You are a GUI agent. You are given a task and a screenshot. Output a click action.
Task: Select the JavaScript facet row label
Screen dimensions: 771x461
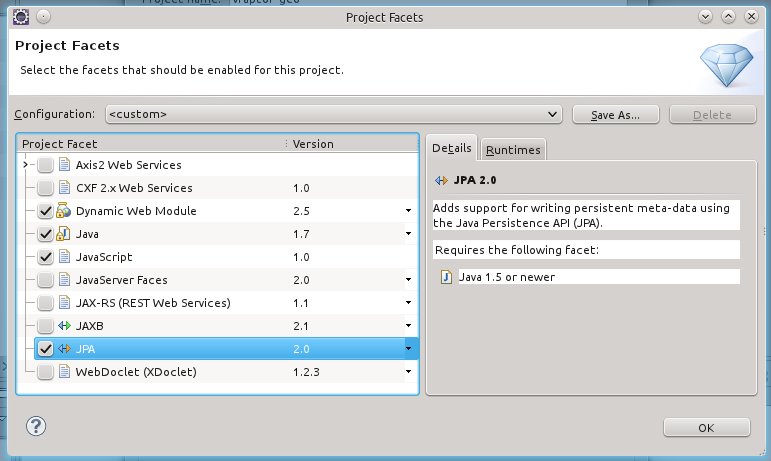pos(104,257)
